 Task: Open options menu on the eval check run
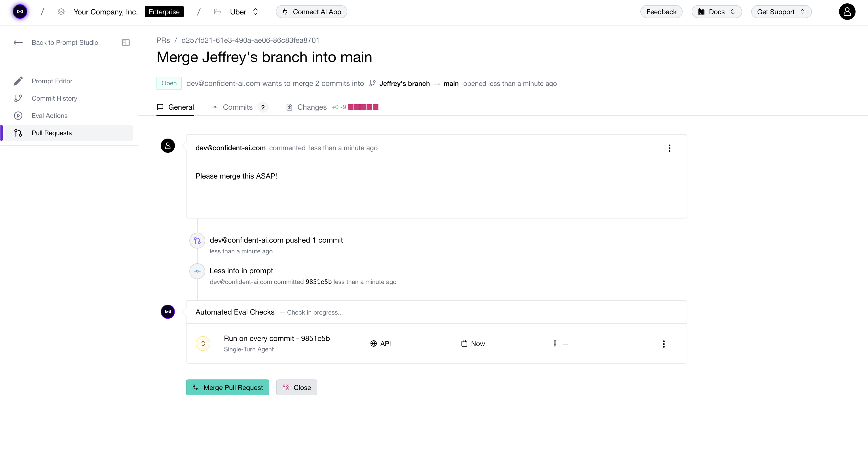click(x=664, y=344)
